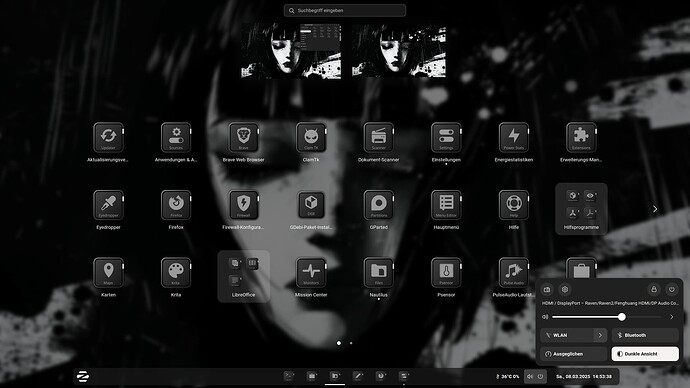Toggle the Ausgeglichen power mode

pyautogui.click(x=574, y=354)
